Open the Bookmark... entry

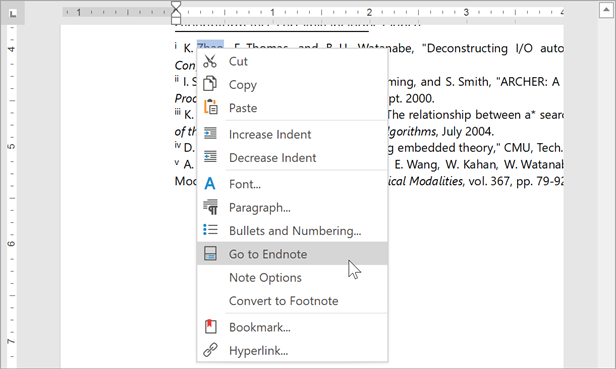292,327
